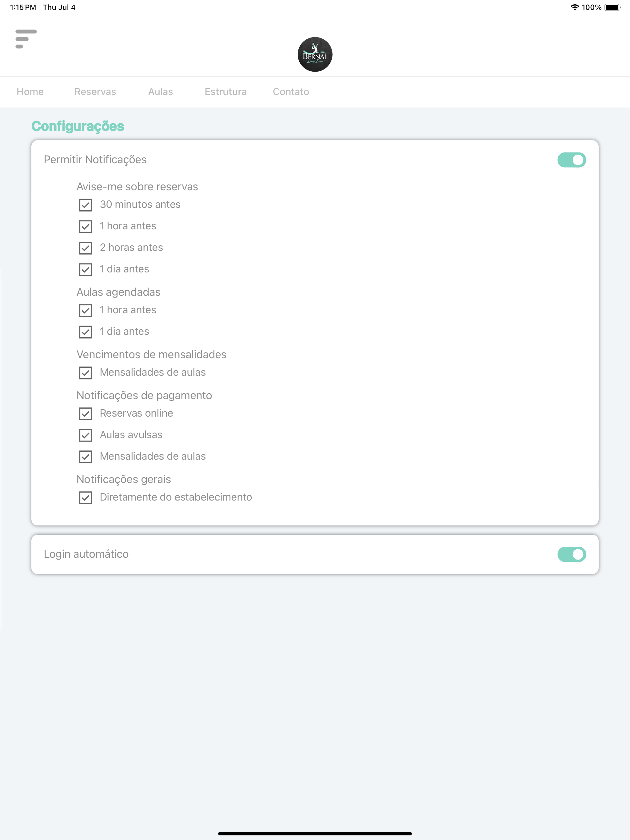Tap the Bernal logo at top
The image size is (630, 840).
click(315, 54)
